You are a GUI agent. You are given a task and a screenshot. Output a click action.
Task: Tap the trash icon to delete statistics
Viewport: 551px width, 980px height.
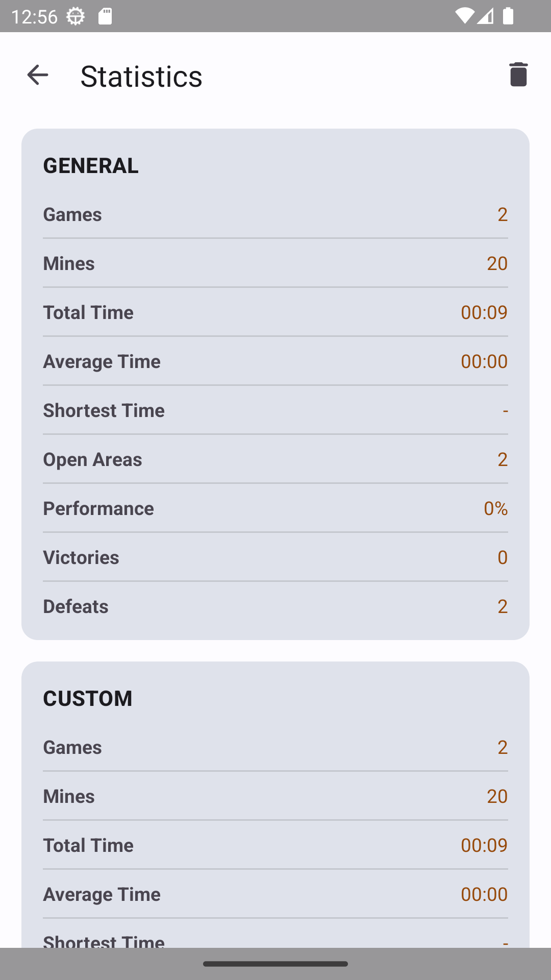[x=518, y=75]
